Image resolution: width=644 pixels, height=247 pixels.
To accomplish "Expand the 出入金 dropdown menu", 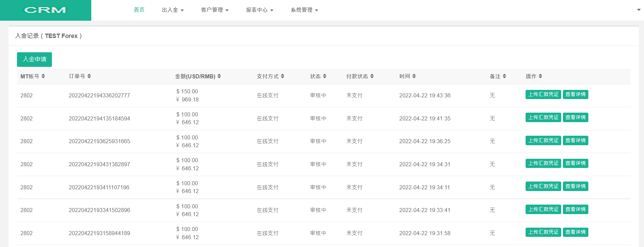I will pos(173,10).
